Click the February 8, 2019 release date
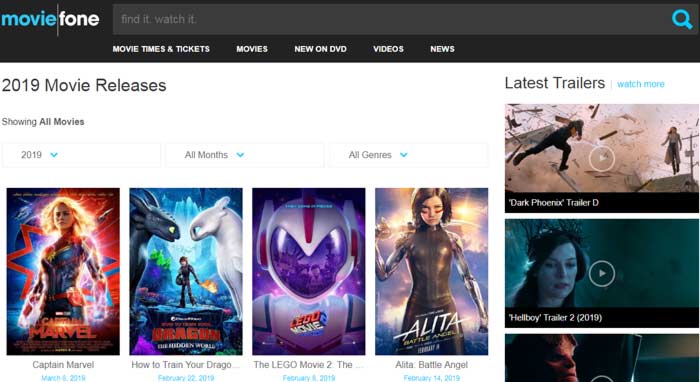Screen dimensions: 700x382 pyautogui.click(x=308, y=378)
